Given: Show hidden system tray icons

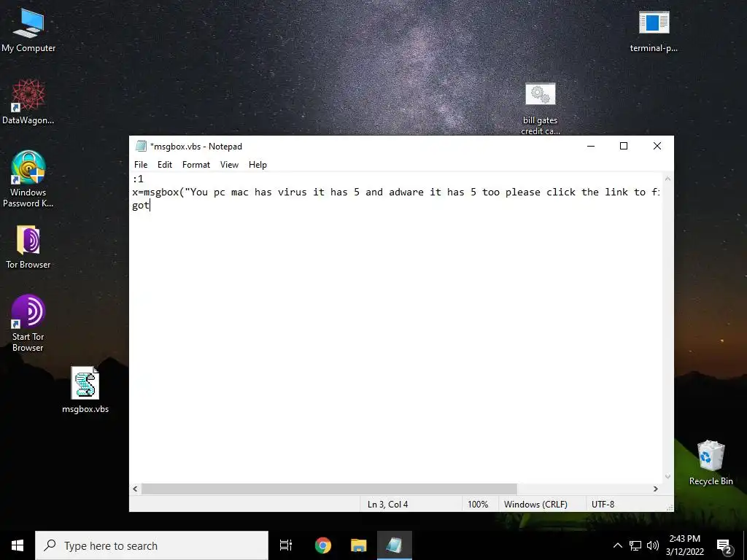Looking at the screenshot, I should (x=617, y=545).
